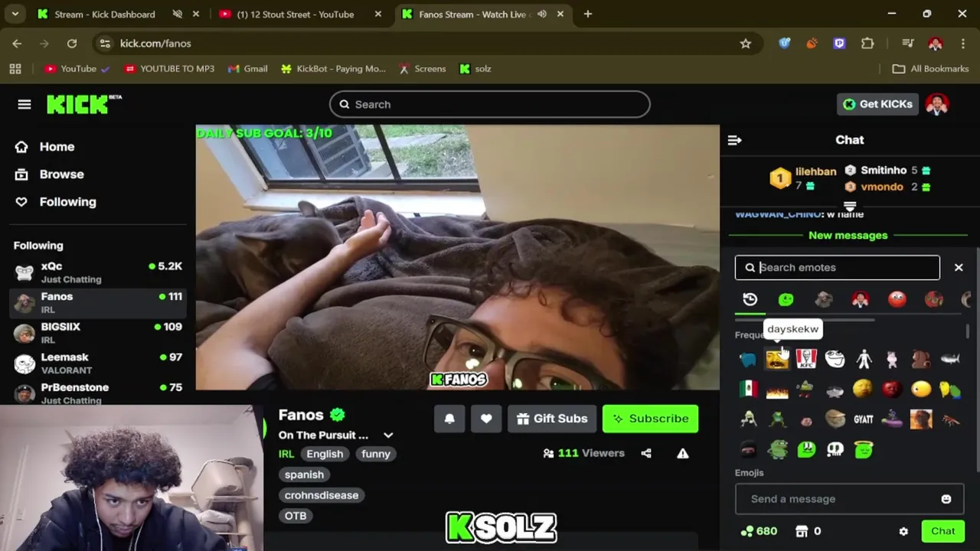Image resolution: width=980 pixels, height=551 pixels.
Task: Open All Bookmarks folder
Action: tap(931, 69)
